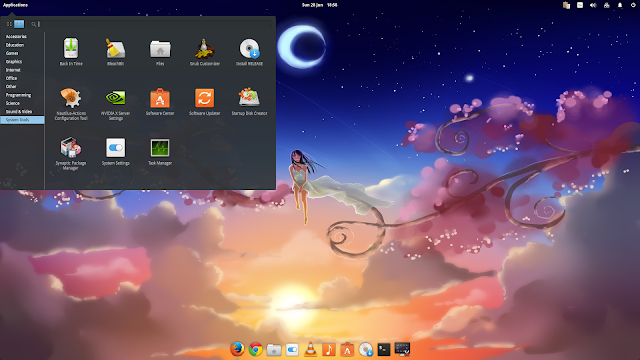Launch VLC media player from dock
The width and height of the screenshot is (640, 360).
[x=311, y=349]
